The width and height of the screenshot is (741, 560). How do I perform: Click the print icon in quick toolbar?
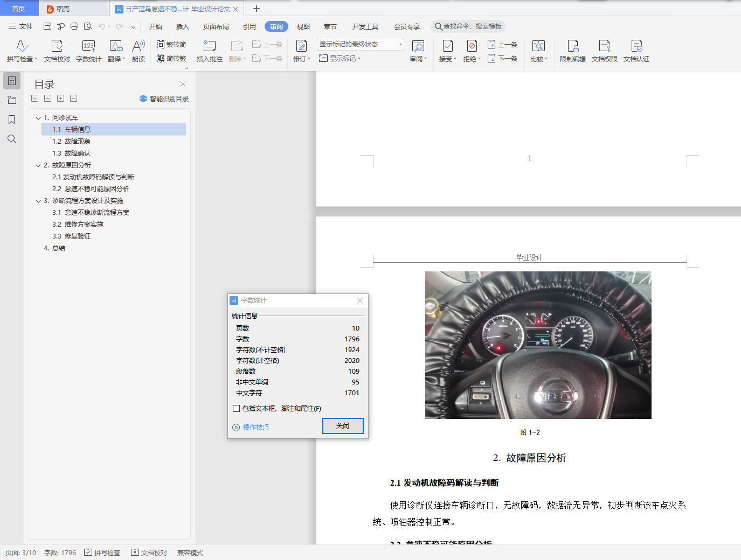(x=74, y=26)
